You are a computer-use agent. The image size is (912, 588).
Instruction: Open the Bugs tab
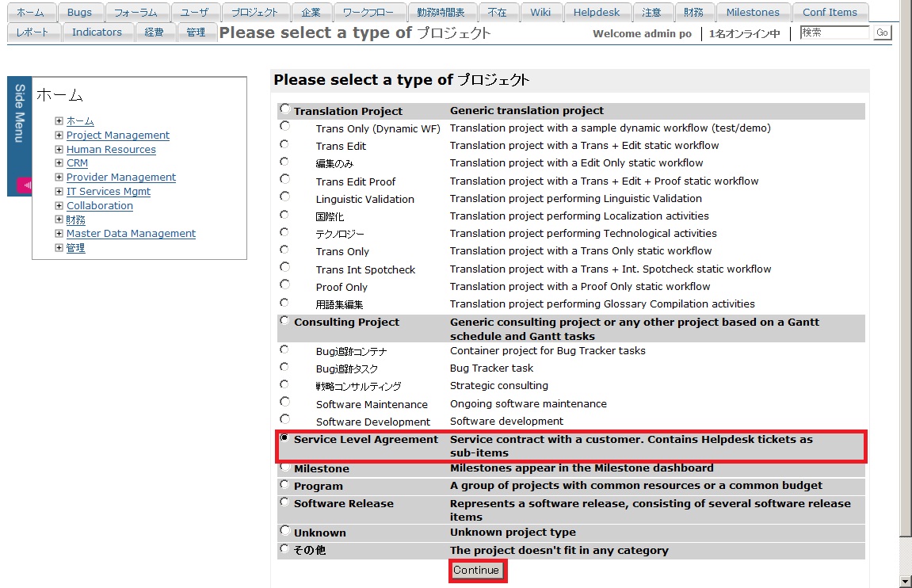coord(80,12)
